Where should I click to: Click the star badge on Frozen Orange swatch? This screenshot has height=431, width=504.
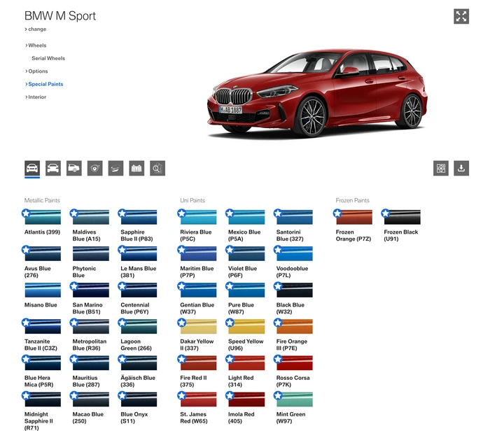tap(337, 213)
